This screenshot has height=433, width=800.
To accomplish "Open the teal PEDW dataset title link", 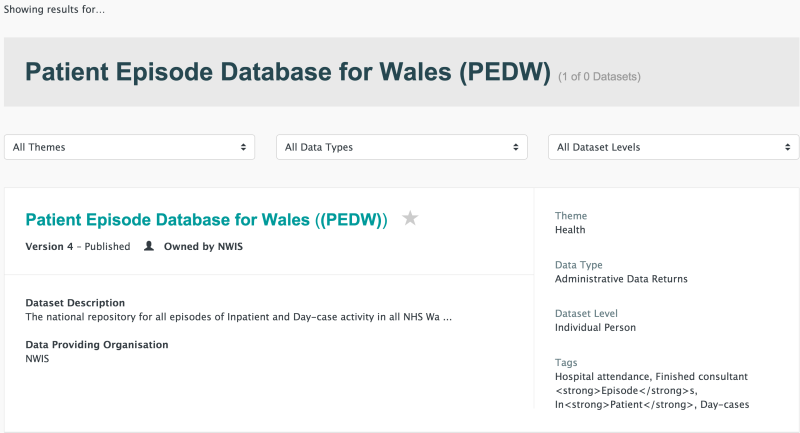I will pos(206,220).
